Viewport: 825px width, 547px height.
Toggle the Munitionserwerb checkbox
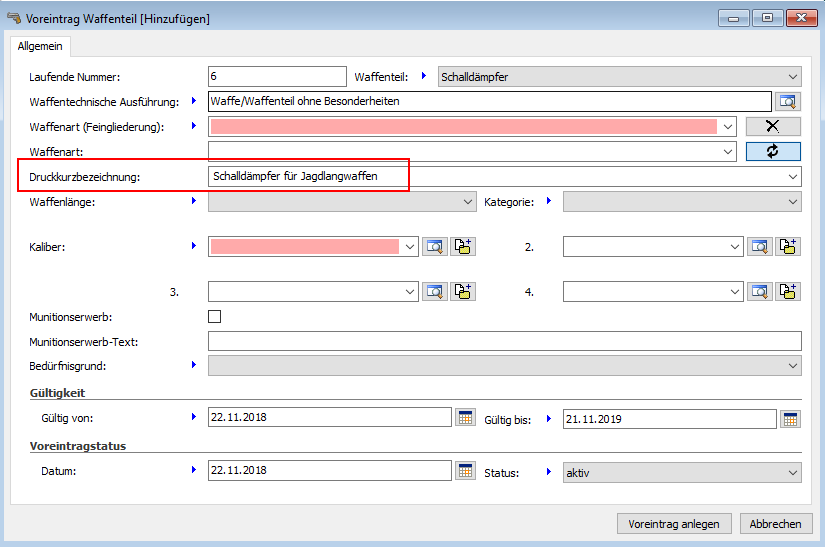(214, 317)
